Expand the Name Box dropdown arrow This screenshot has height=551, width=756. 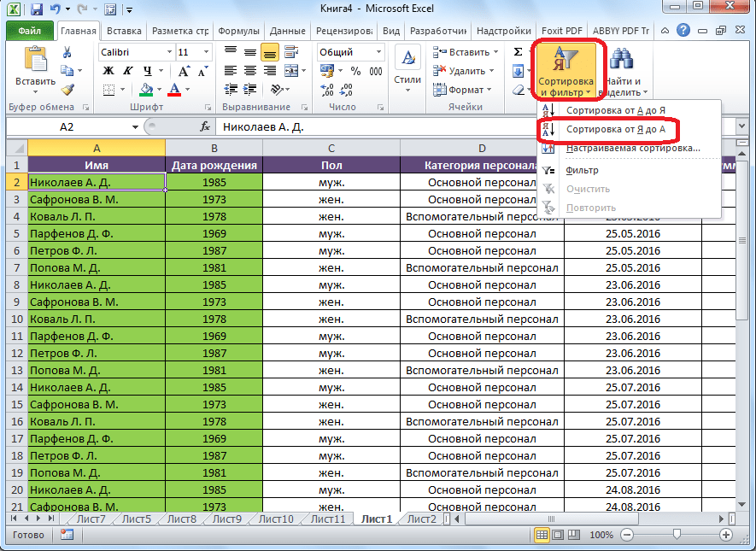pyautogui.click(x=135, y=126)
